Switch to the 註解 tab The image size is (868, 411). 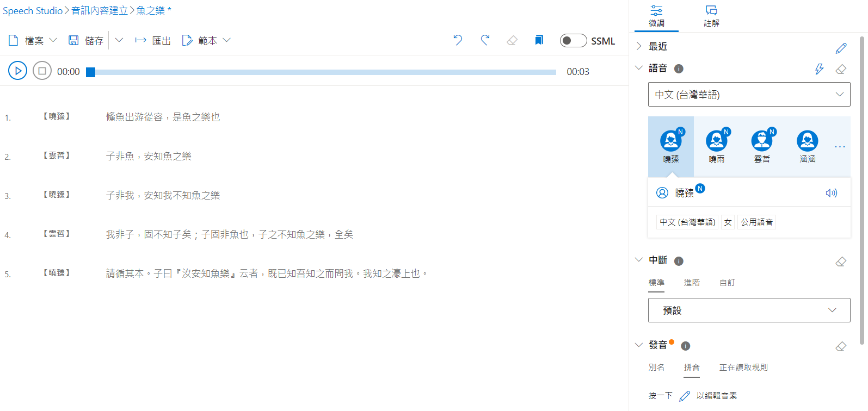(x=711, y=16)
